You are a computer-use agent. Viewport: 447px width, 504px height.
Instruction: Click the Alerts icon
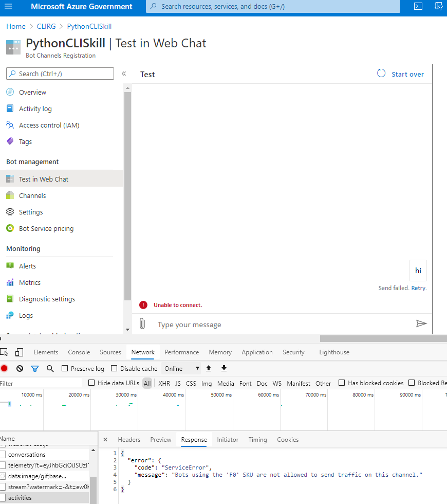click(x=10, y=265)
